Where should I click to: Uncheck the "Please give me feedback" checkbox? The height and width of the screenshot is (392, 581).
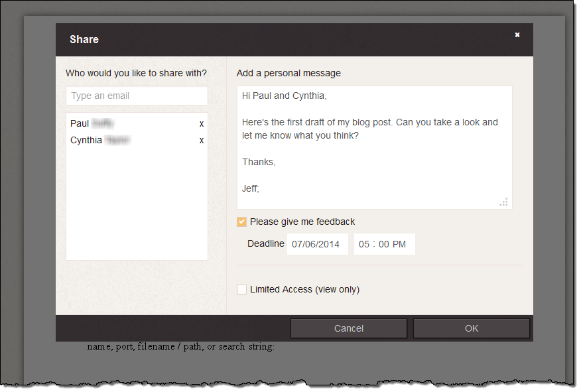click(242, 222)
